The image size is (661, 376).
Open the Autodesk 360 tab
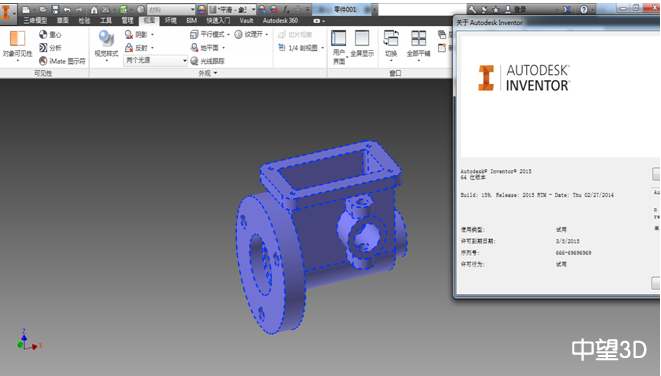pyautogui.click(x=280, y=21)
